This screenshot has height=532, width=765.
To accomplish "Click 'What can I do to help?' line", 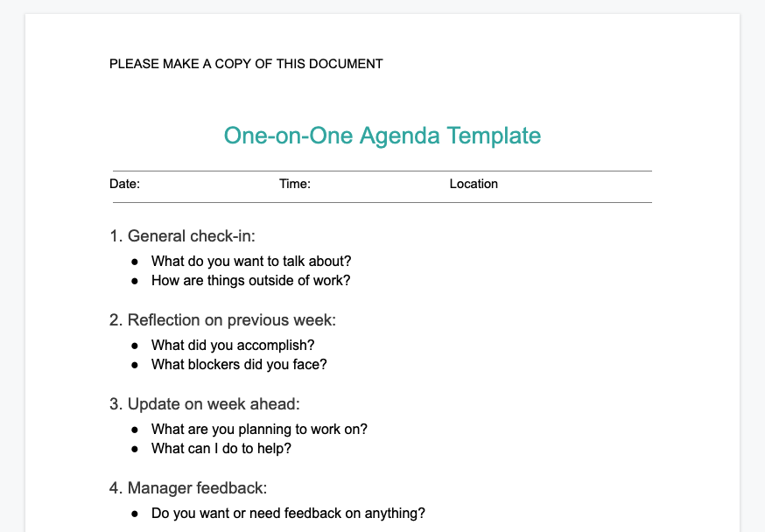I will 221,449.
